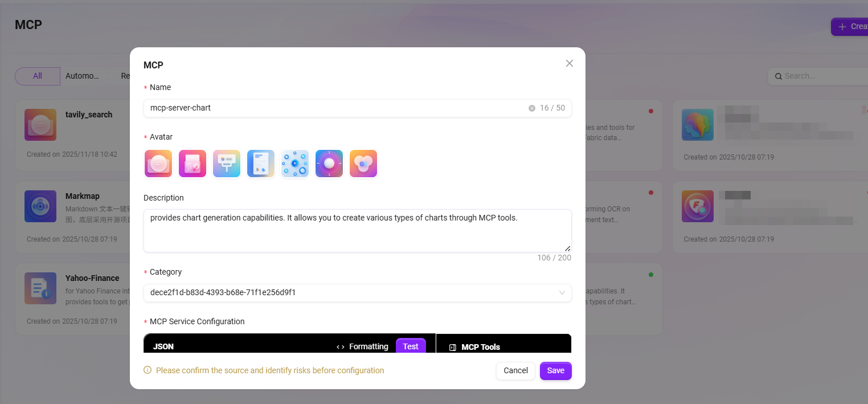Click into the Name input field
Screen dimensions: 868x404
(x=336, y=108)
